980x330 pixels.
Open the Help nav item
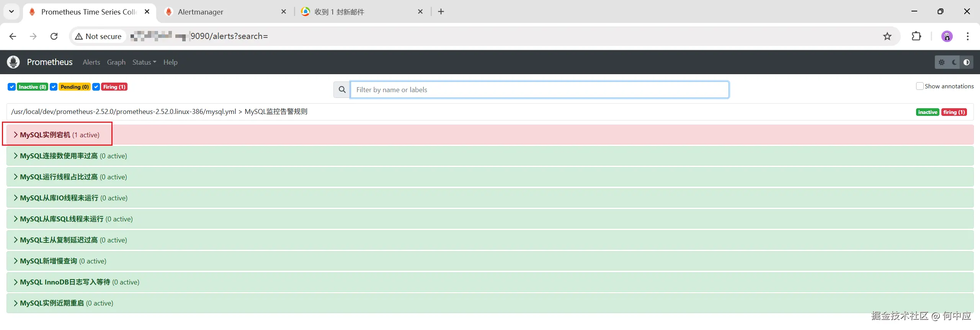pos(170,62)
